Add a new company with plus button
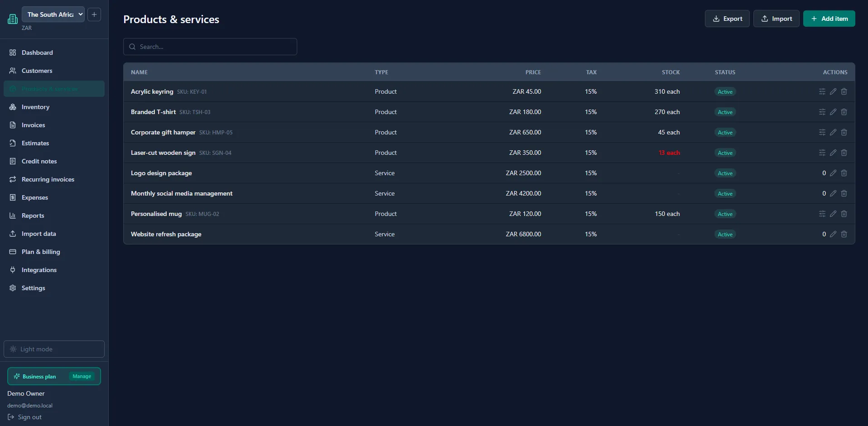 [x=94, y=14]
